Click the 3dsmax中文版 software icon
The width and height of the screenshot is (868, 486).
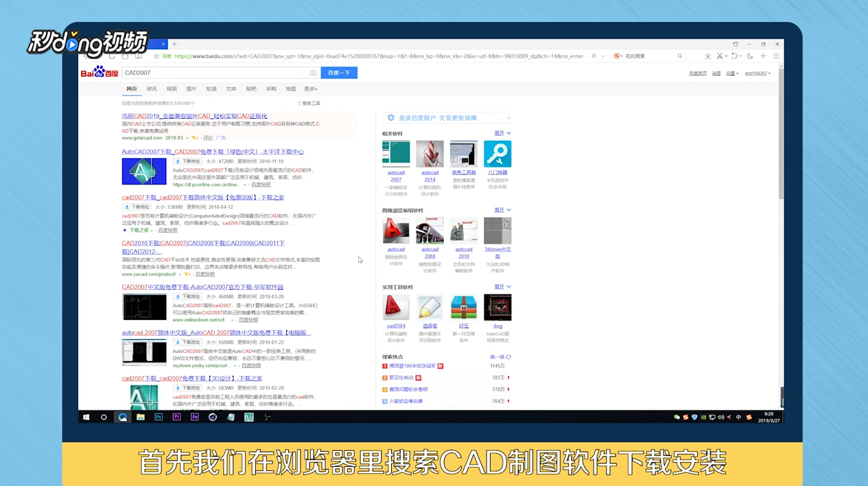point(497,231)
